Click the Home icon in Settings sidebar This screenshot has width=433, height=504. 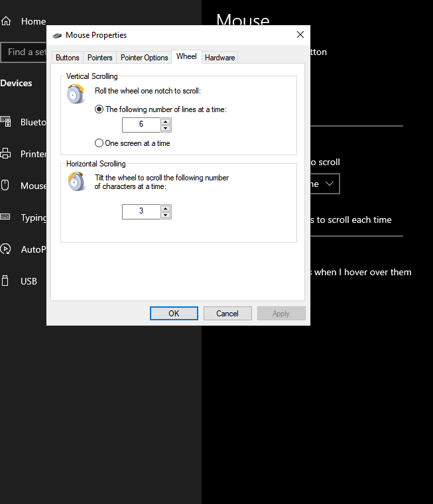[6, 21]
